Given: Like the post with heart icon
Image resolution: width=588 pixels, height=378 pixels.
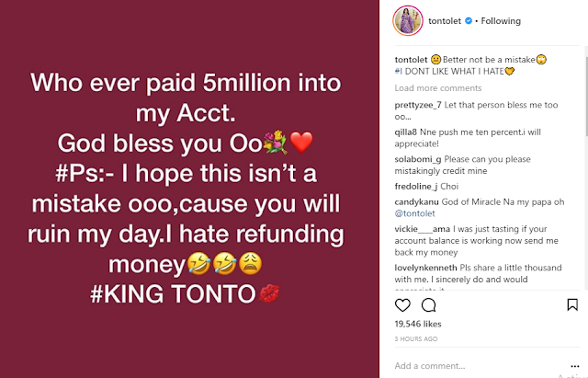Looking at the screenshot, I should (x=402, y=305).
